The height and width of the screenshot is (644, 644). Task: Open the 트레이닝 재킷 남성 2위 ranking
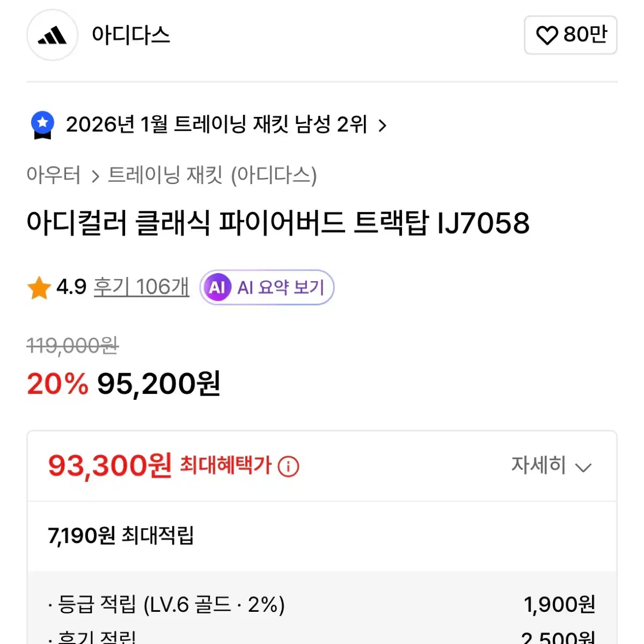tap(216, 125)
